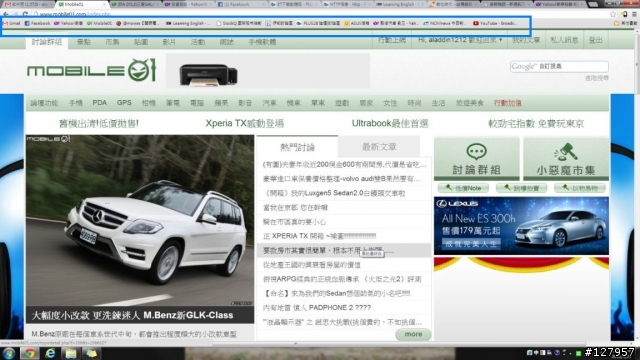Click the 舊機出清 promo link
This screenshot has height=360, width=640.
click(x=99, y=123)
